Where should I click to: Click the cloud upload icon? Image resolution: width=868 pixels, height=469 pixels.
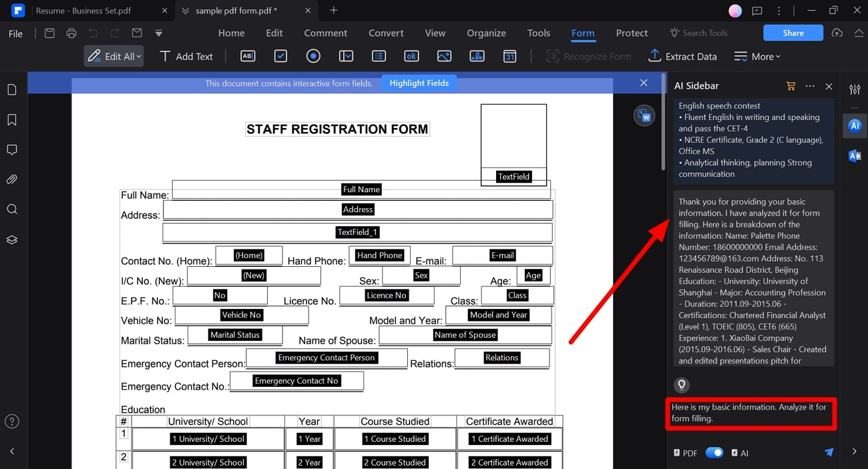coord(837,33)
